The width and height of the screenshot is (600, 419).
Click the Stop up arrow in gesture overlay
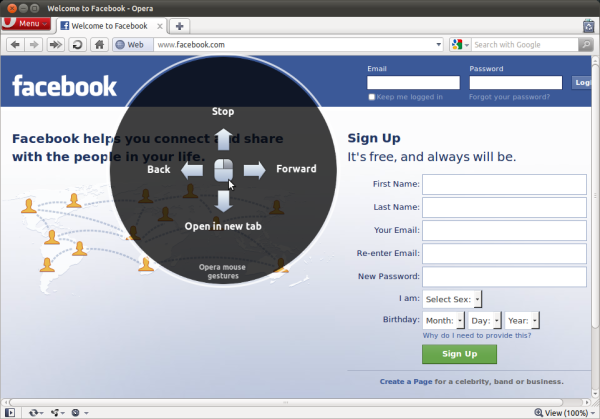coord(223,139)
